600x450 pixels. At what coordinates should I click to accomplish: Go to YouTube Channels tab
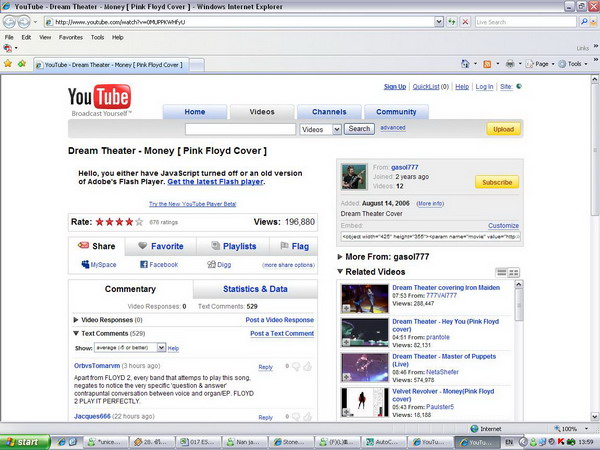329,112
